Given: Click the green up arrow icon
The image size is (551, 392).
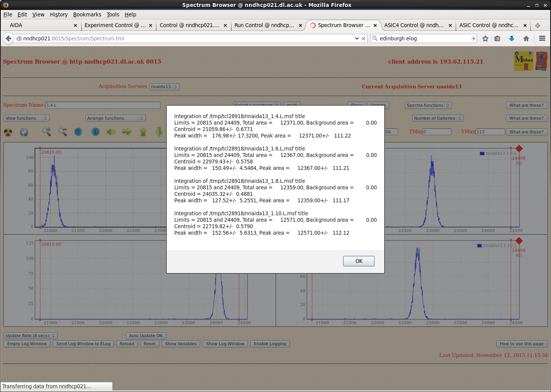Looking at the screenshot, I should click(x=143, y=132).
